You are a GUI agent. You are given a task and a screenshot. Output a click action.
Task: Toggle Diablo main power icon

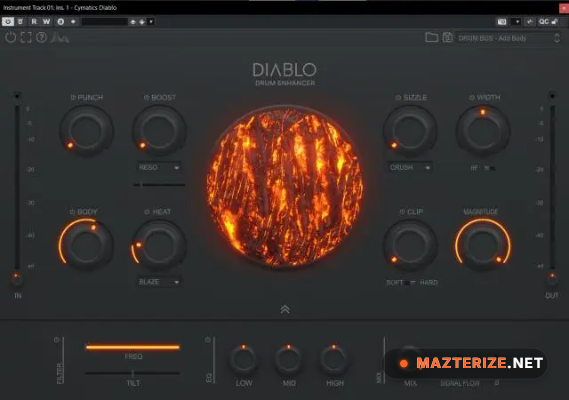coord(11,37)
